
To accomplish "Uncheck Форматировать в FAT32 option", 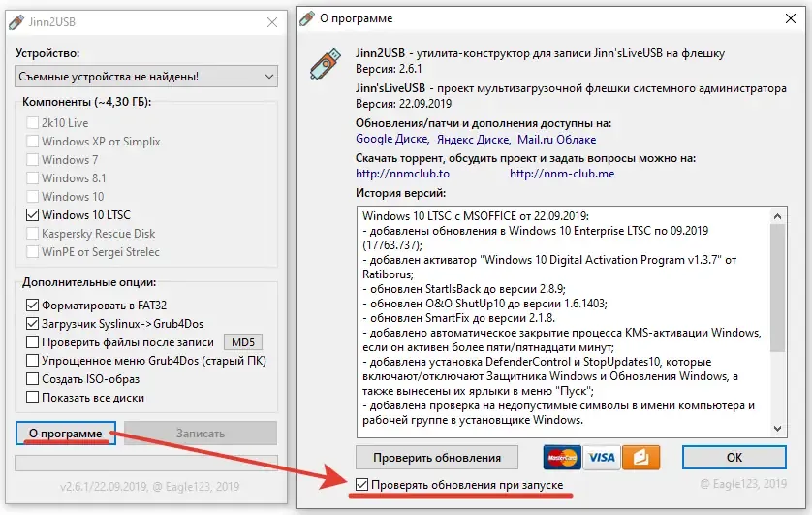I will coord(32,306).
